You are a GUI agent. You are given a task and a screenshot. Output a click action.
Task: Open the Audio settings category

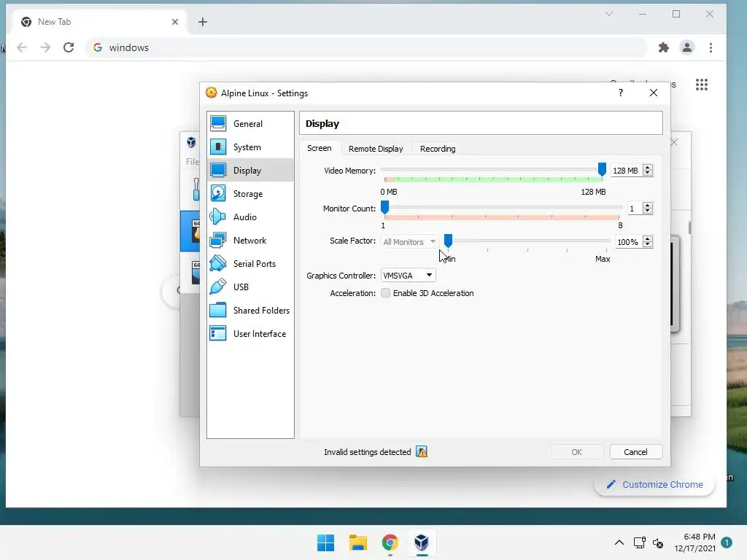(250, 217)
